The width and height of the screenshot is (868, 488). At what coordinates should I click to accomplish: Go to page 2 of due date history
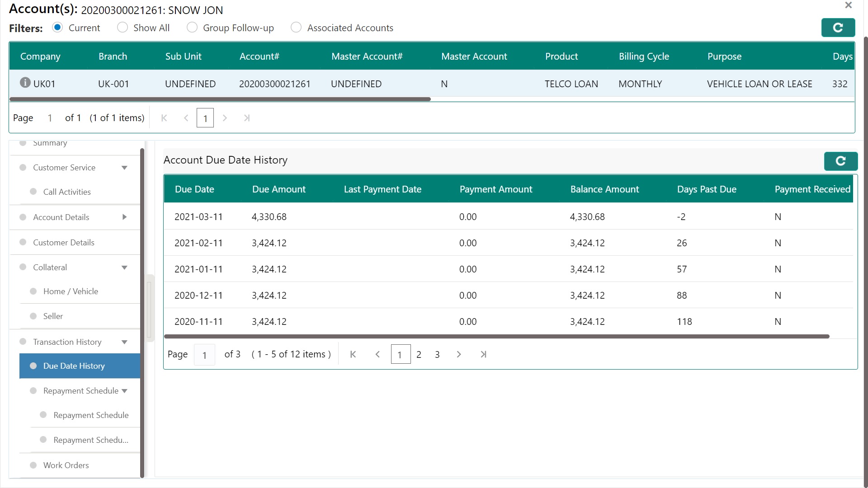pyautogui.click(x=419, y=355)
